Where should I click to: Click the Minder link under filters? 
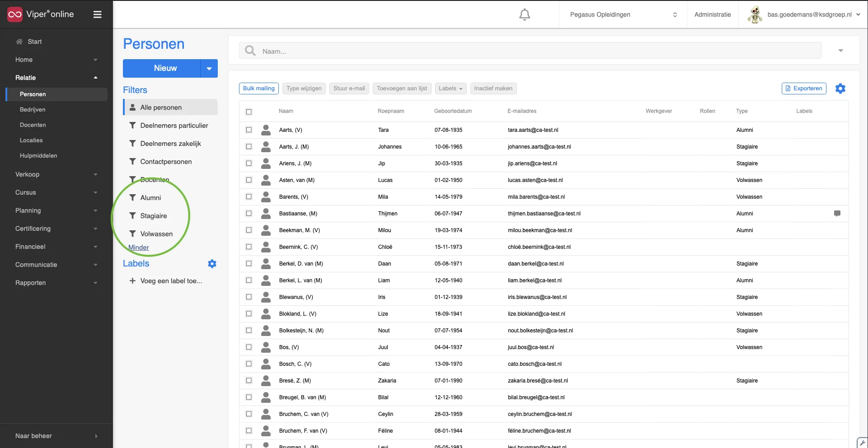coord(139,247)
